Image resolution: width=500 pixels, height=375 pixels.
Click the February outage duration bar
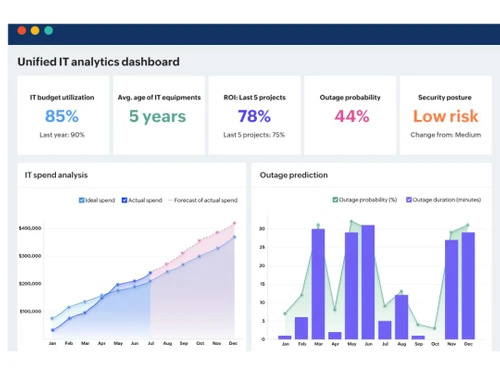coord(302,328)
